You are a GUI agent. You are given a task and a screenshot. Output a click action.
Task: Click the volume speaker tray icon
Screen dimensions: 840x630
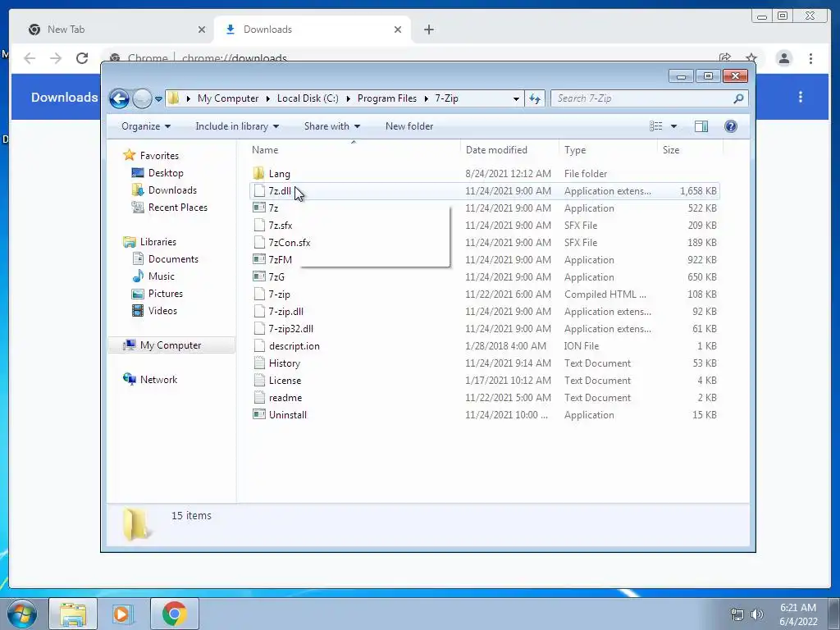[757, 614]
